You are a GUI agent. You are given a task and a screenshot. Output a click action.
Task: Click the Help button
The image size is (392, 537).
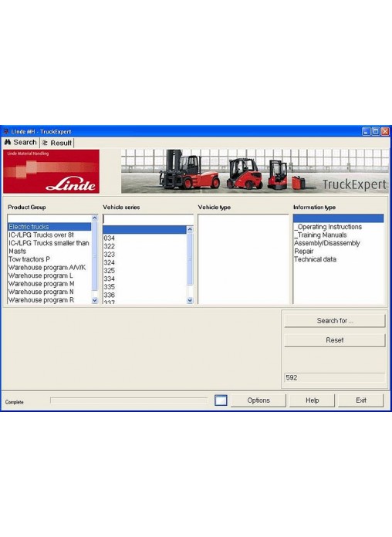coord(313,400)
